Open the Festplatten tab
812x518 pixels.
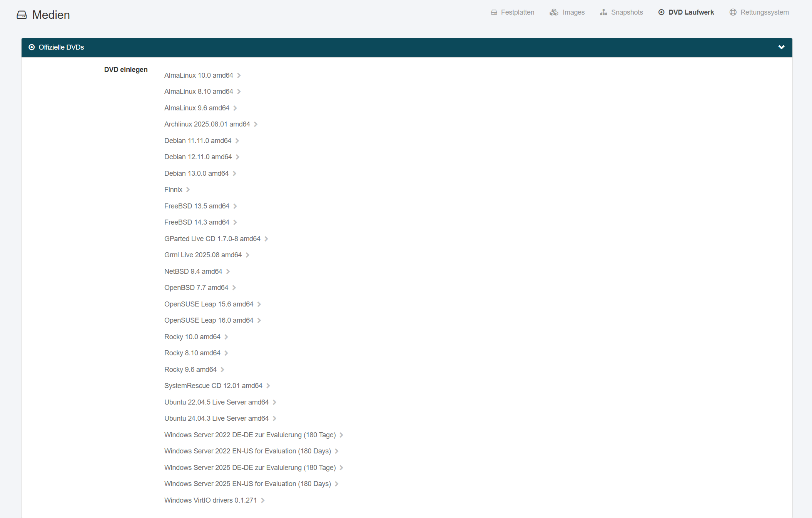(513, 12)
